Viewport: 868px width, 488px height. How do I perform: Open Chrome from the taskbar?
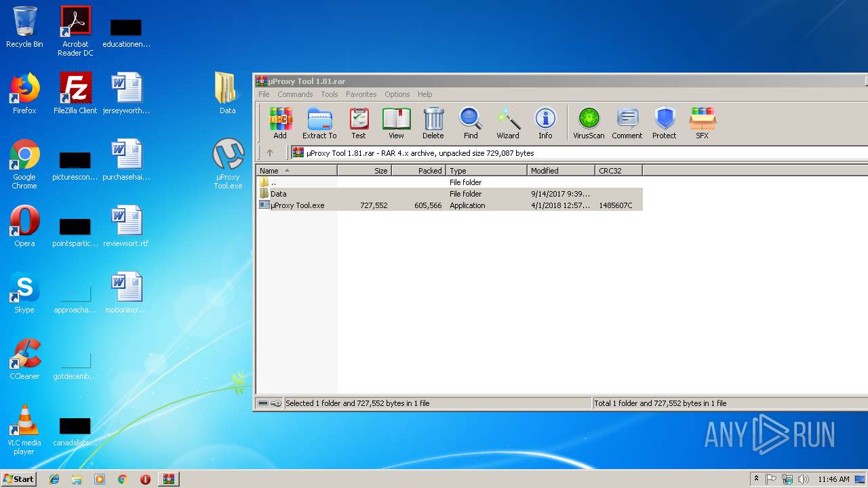[122, 479]
